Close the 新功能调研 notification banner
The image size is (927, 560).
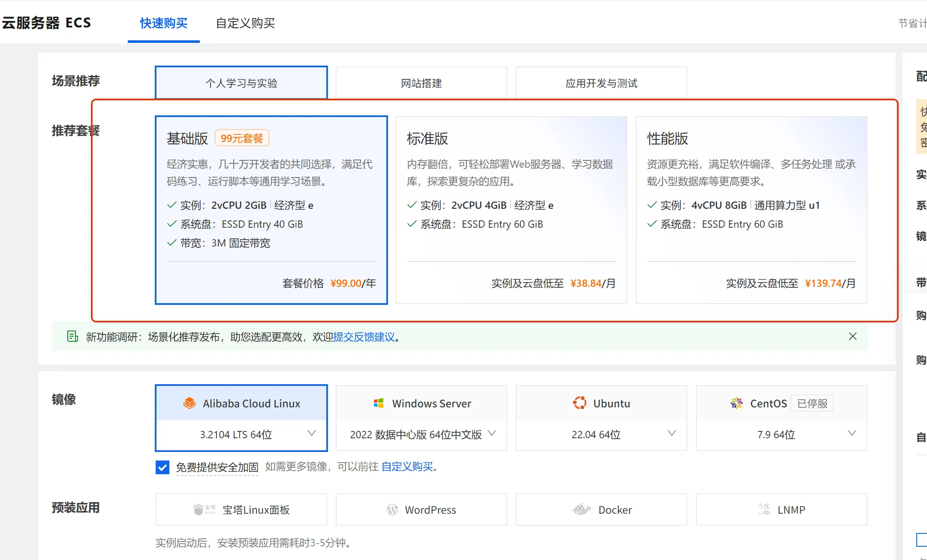tap(853, 336)
